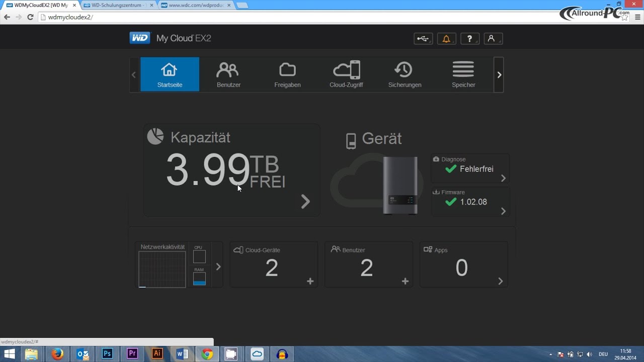The image size is (644, 362).
Task: Open the alerts bell icon
Action: point(446,39)
